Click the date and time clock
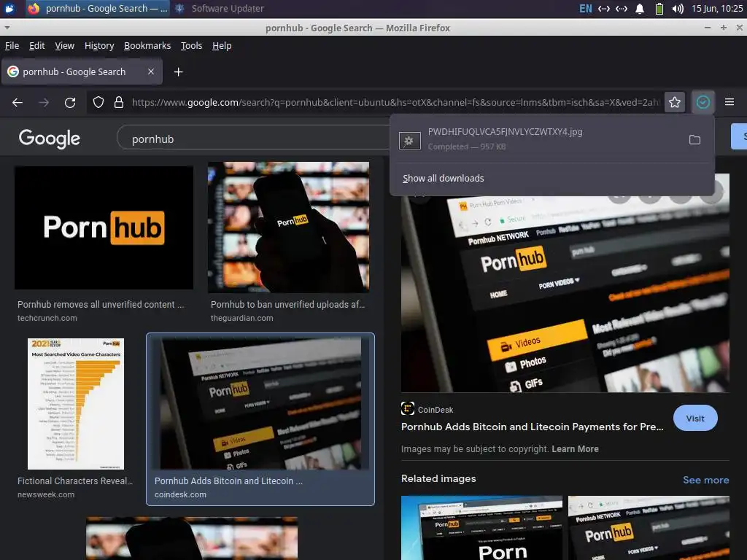The image size is (747, 560). click(x=717, y=9)
